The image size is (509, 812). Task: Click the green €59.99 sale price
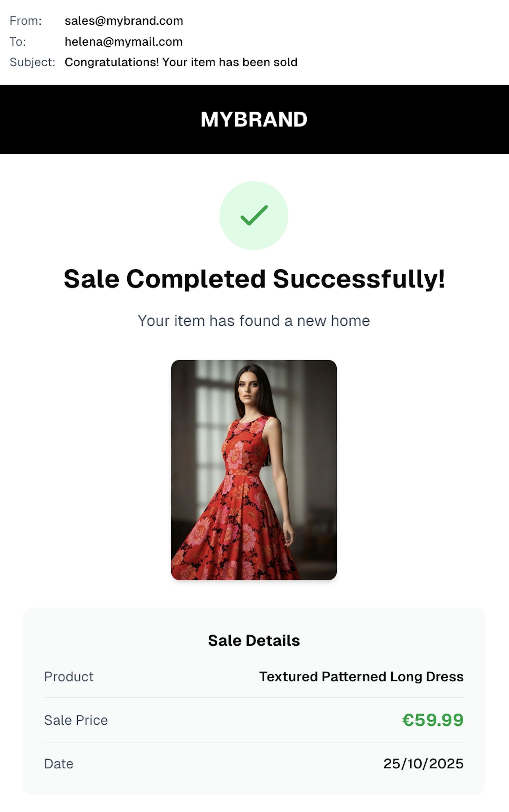coord(433,720)
